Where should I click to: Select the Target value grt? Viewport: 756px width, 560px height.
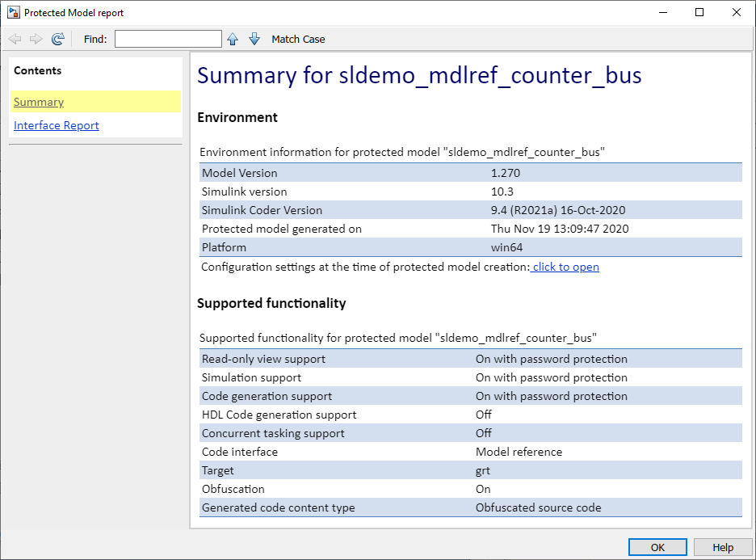point(483,471)
